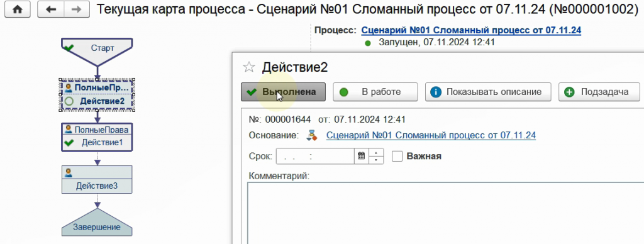Click into the Комментарий text area
The height and width of the screenshot is (244, 644).
click(446, 213)
